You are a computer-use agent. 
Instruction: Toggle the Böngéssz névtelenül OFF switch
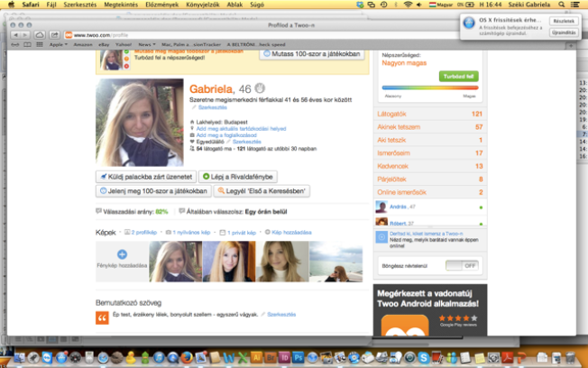pyautogui.click(x=463, y=266)
